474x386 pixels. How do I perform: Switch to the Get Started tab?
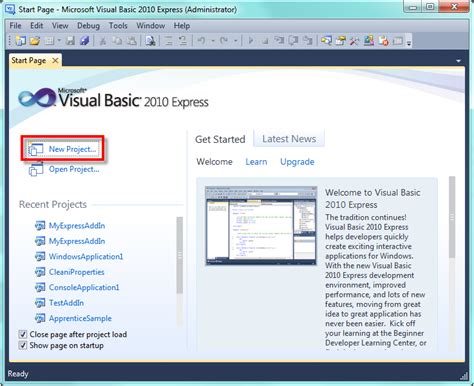click(x=220, y=139)
